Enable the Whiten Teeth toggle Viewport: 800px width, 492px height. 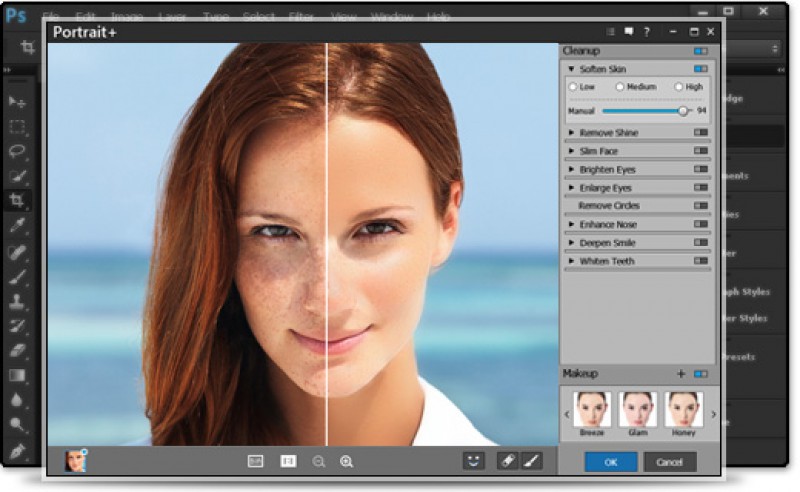tap(700, 261)
